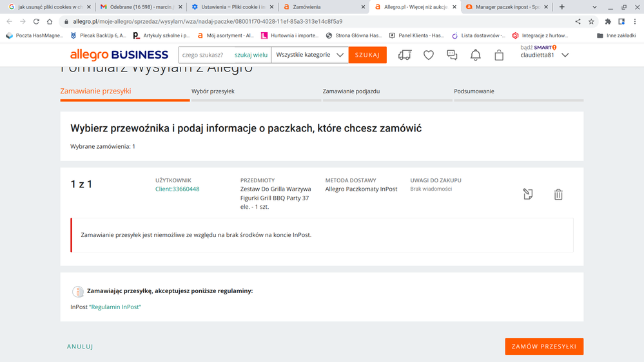Click the site security lock icon
This screenshot has height=362, width=644.
[66, 21]
